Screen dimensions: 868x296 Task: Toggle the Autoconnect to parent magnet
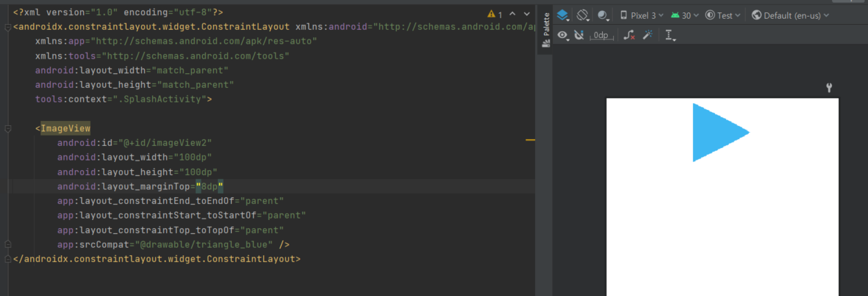click(x=579, y=35)
